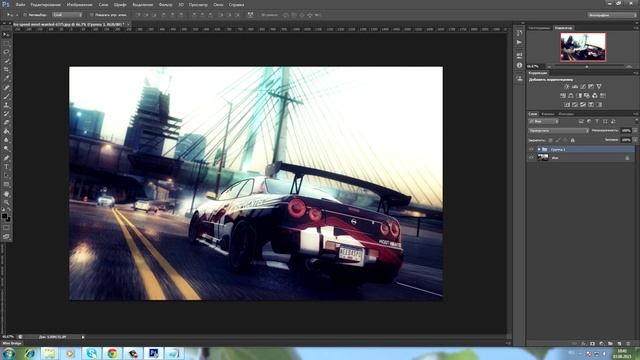This screenshot has width=640, height=360.
Task: Select the Path Selection tool
Action: (x=6, y=176)
